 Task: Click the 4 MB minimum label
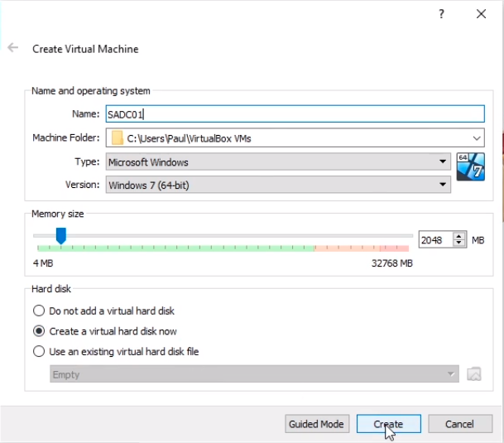tap(43, 263)
